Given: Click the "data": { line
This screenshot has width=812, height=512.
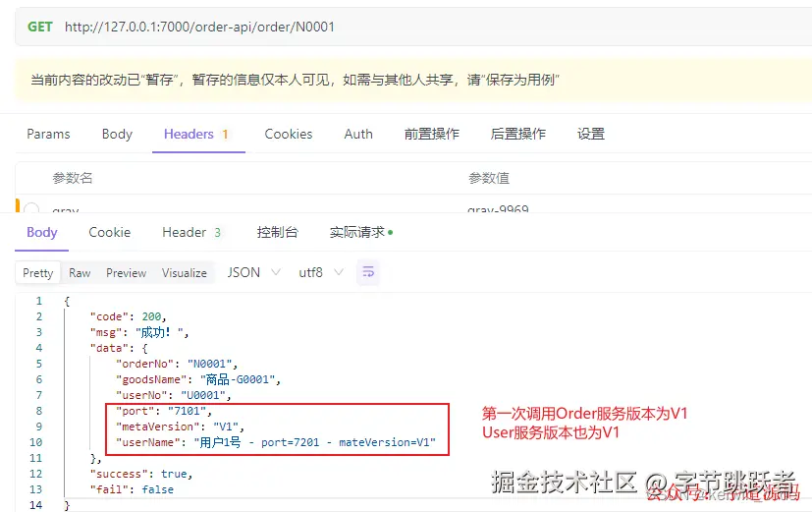Looking at the screenshot, I should tap(119, 348).
